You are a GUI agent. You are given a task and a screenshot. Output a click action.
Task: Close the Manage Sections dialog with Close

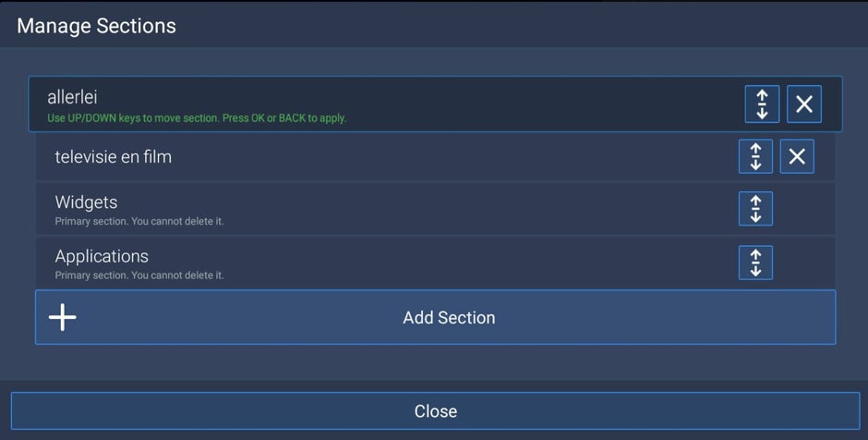435,410
